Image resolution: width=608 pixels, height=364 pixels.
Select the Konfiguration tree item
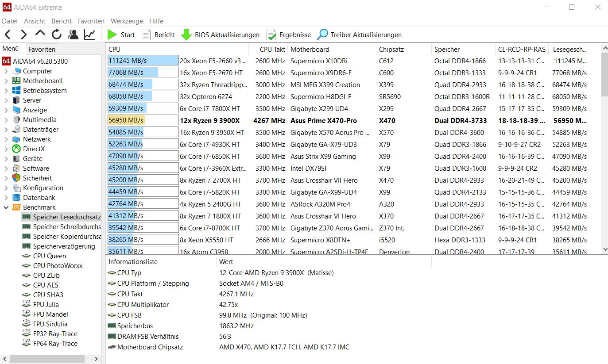pos(38,188)
